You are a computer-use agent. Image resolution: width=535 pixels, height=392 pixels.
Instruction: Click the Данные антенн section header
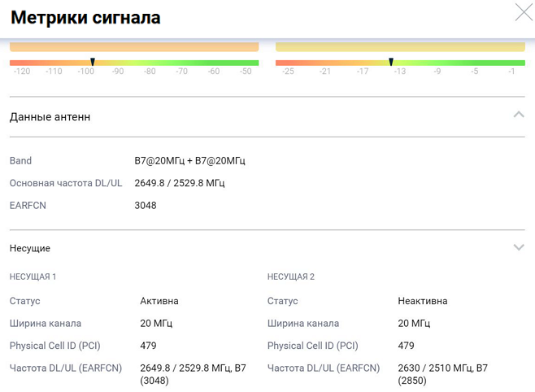50,117
